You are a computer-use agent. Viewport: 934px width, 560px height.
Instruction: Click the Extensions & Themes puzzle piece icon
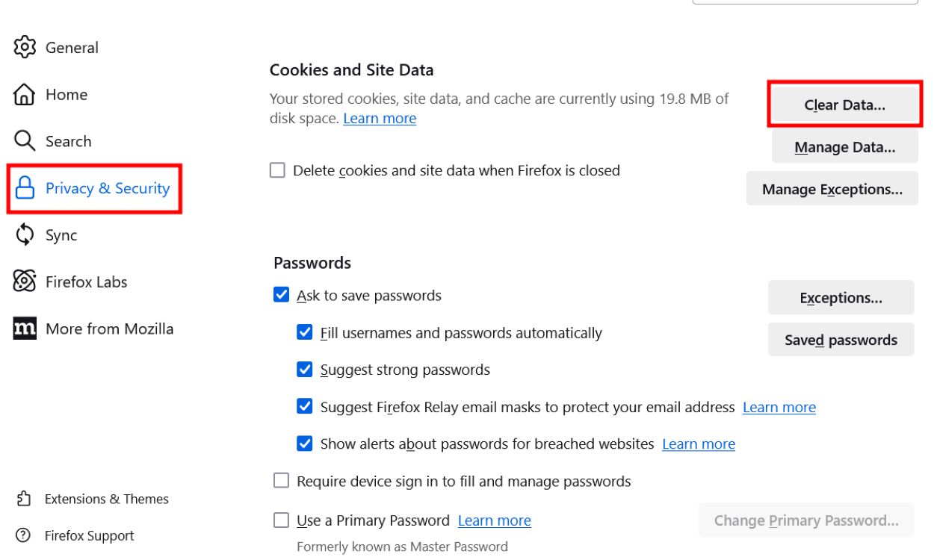[22, 499]
